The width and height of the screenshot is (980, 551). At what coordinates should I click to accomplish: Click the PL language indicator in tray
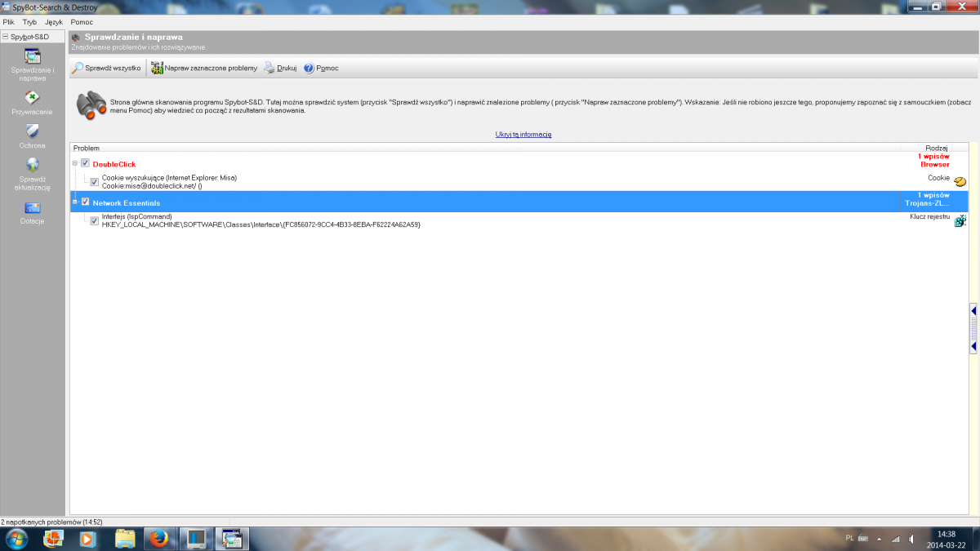850,538
